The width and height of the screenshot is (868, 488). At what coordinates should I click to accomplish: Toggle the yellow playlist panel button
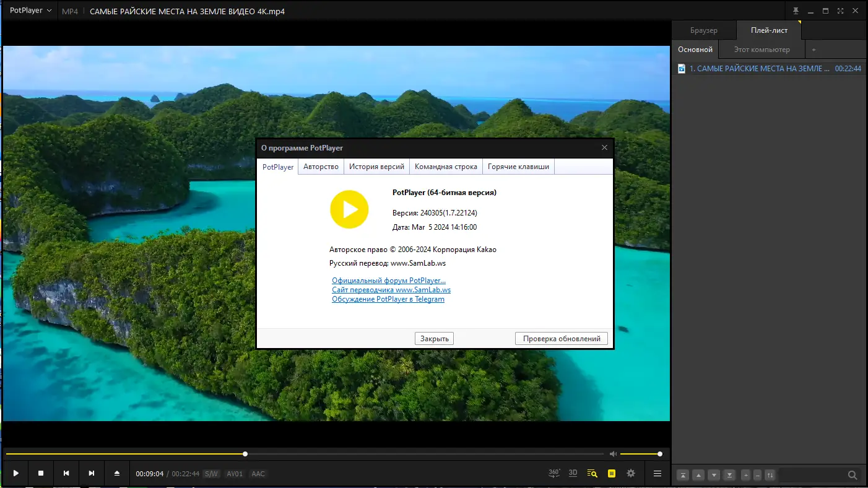click(612, 473)
